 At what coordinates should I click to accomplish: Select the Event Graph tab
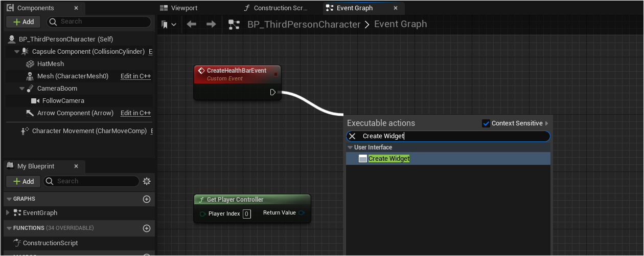[x=354, y=8]
